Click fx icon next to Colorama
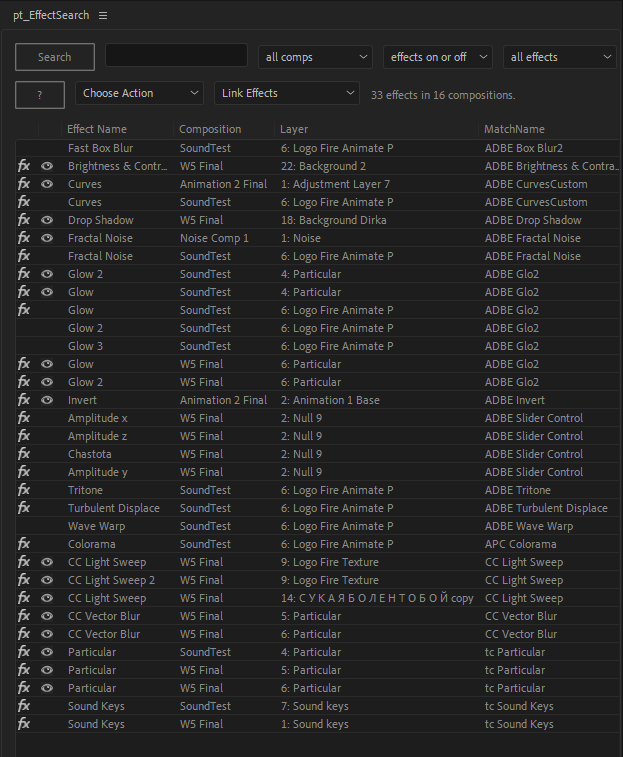The height and width of the screenshot is (757, 623). click(x=24, y=544)
